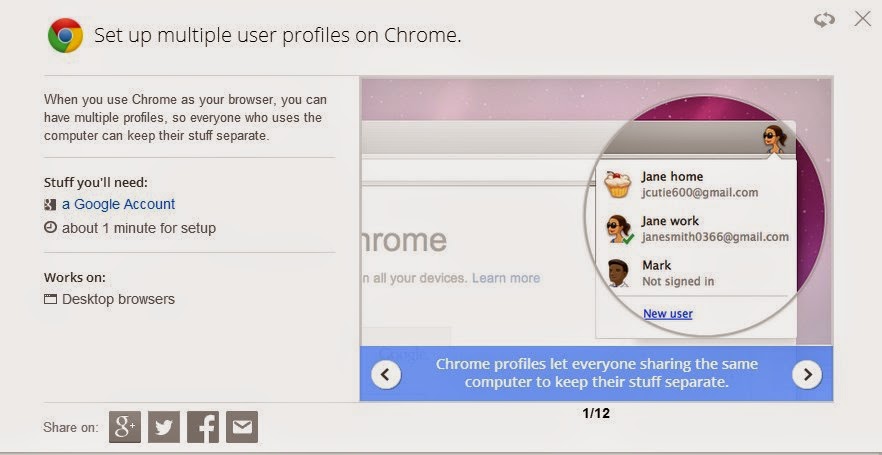The width and height of the screenshot is (882, 455).
Task: Click the clock icon beside setup time
Action: pos(50,228)
